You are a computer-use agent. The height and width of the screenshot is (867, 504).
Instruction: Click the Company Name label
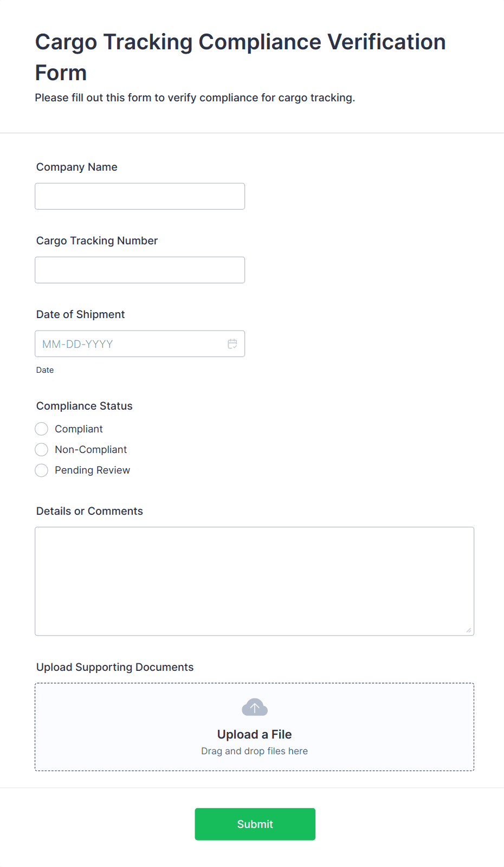pyautogui.click(x=76, y=167)
